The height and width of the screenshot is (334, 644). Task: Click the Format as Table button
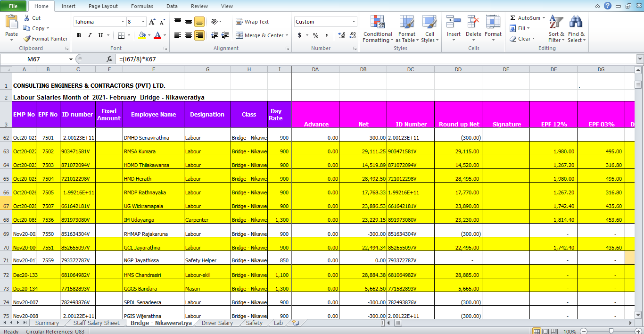pyautogui.click(x=406, y=28)
